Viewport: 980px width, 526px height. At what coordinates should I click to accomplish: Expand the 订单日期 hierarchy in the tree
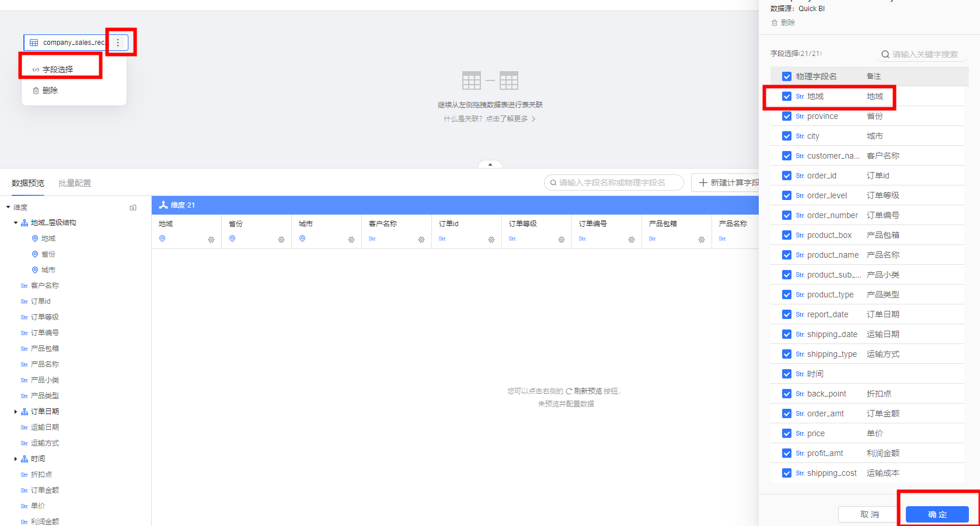click(16, 412)
